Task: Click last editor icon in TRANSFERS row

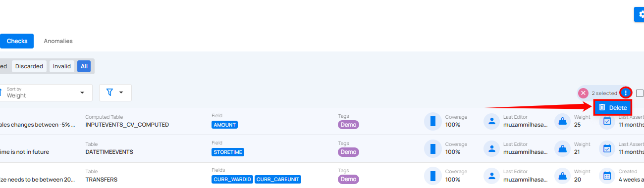Action: pos(492,176)
